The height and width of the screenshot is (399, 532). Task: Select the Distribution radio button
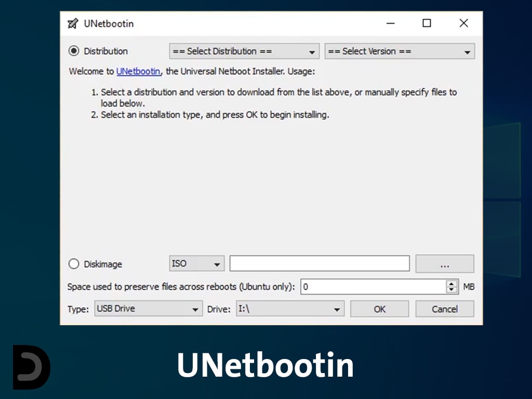coord(74,51)
